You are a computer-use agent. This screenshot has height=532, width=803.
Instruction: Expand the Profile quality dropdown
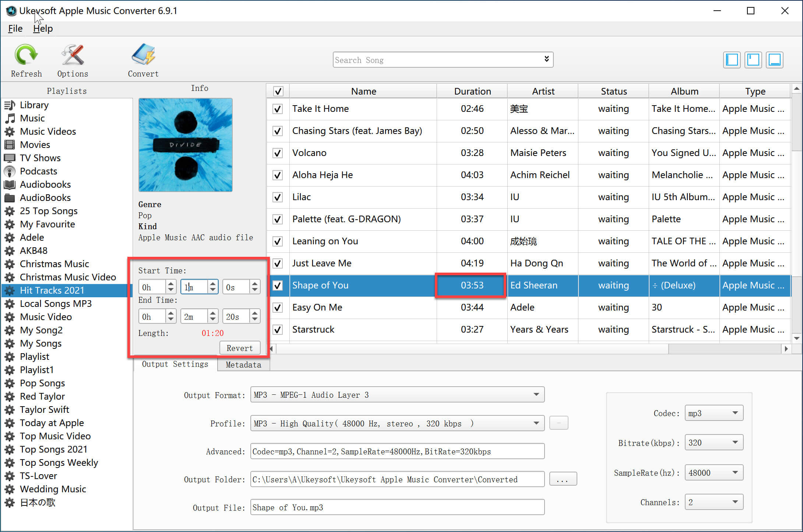coord(538,423)
